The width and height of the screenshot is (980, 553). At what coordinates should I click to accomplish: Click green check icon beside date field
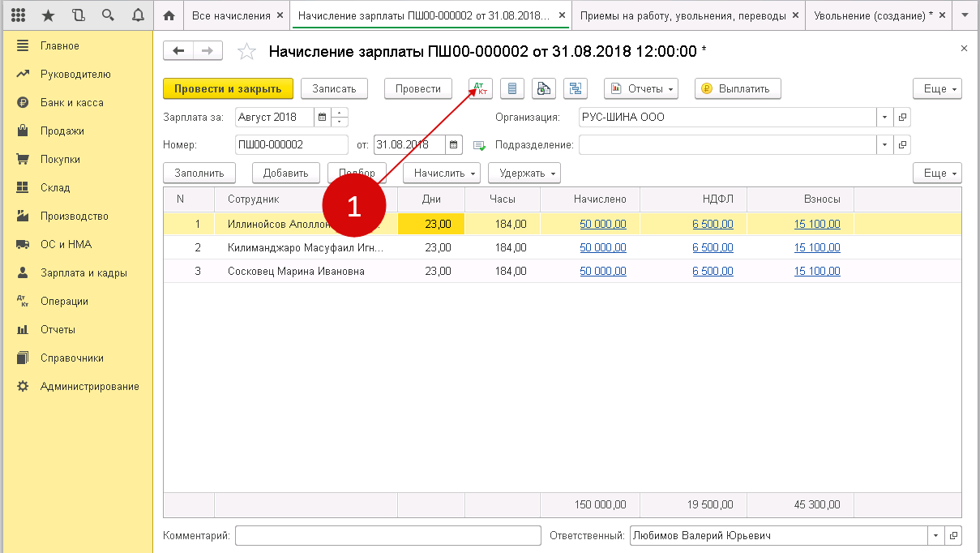(x=479, y=146)
